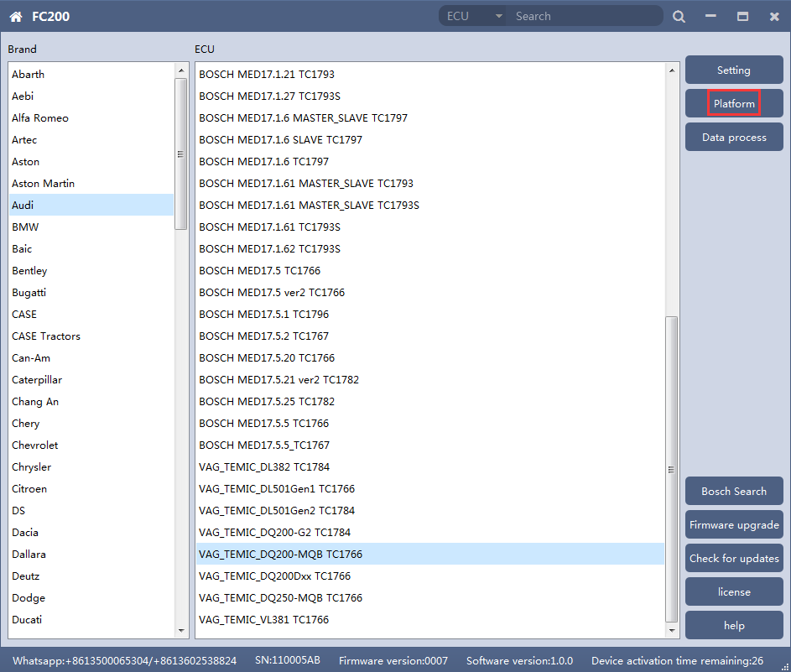The height and width of the screenshot is (672, 791).
Task: Select brand Dacia
Action: 91,532
